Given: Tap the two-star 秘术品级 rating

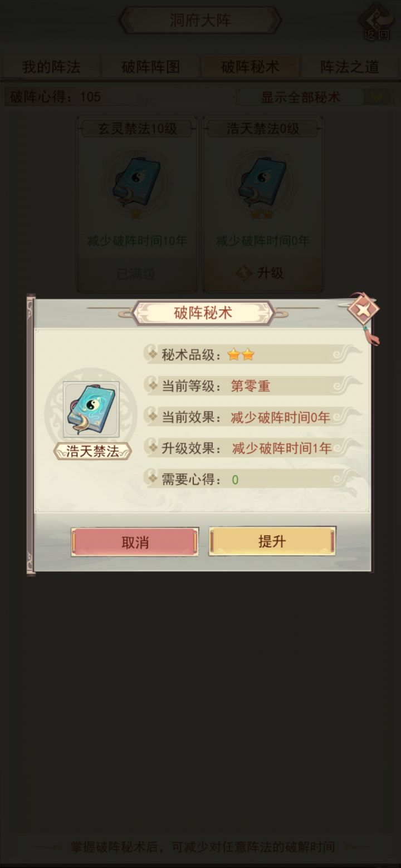Looking at the screenshot, I should point(241,354).
